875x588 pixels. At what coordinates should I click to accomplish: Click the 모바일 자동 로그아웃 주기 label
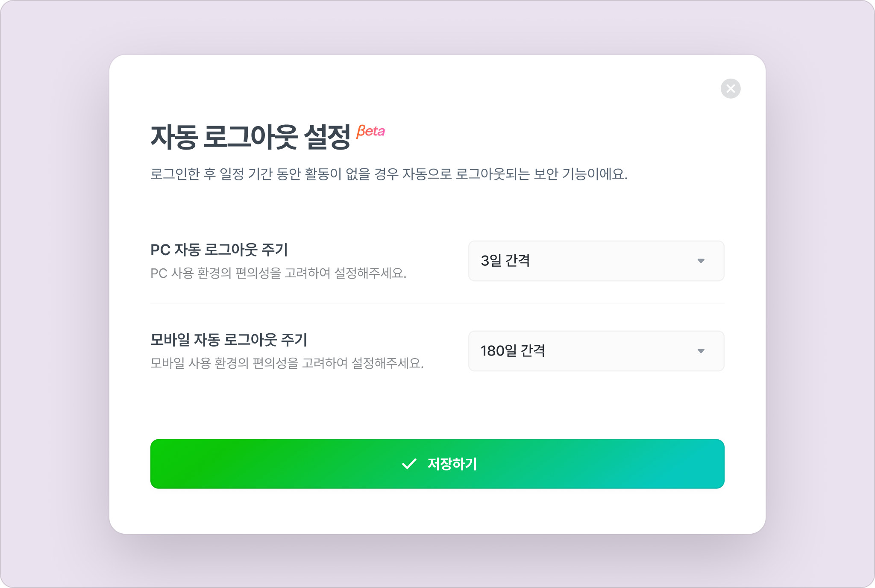point(229,340)
